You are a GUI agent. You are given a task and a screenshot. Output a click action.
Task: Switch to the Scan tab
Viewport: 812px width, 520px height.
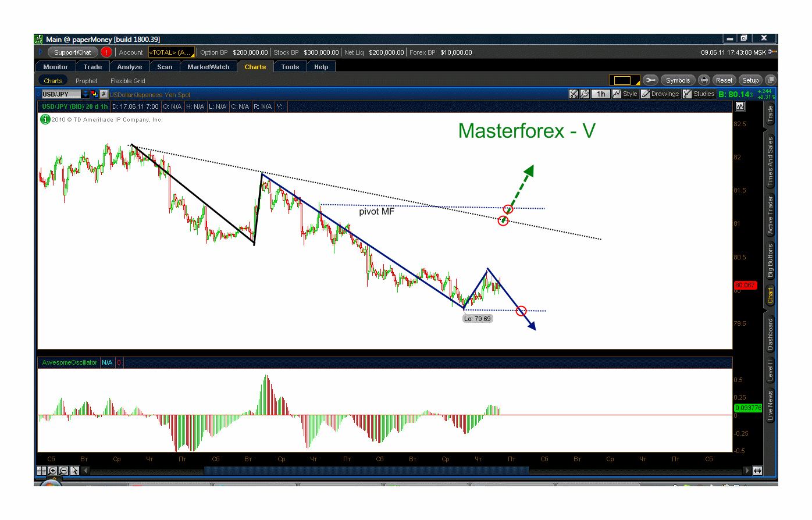click(x=165, y=67)
